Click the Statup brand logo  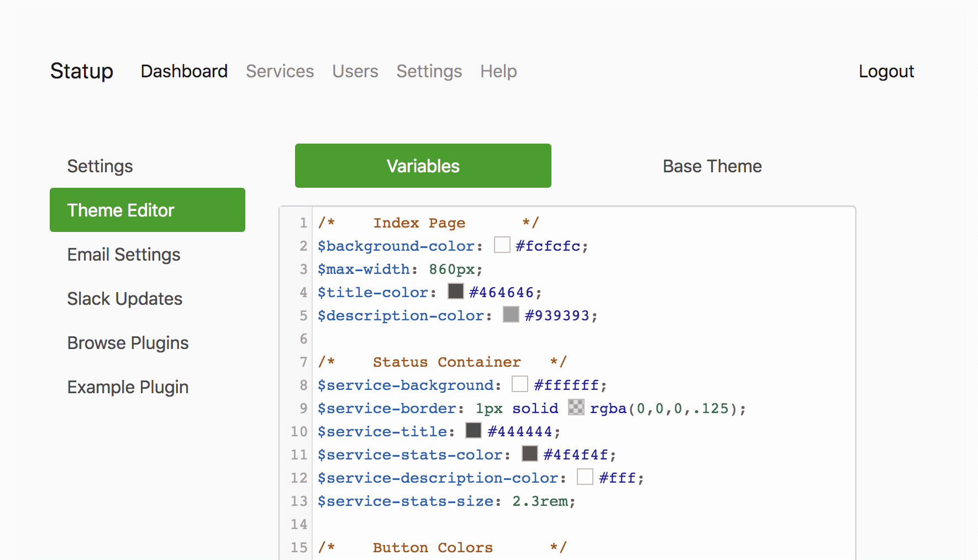click(82, 71)
